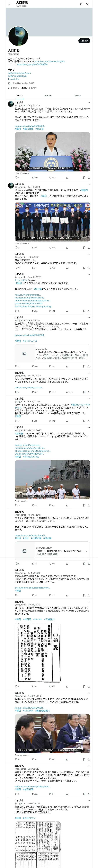Open the more menu on the Jan 19, 2021 post
This screenshot has height=868, width=98.
tap(89, 184)
